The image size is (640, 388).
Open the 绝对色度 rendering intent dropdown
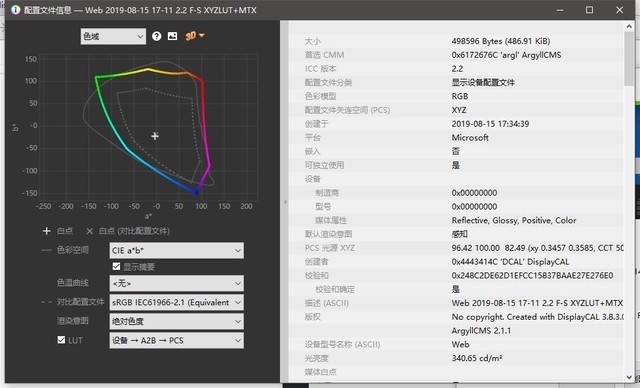tap(176, 321)
